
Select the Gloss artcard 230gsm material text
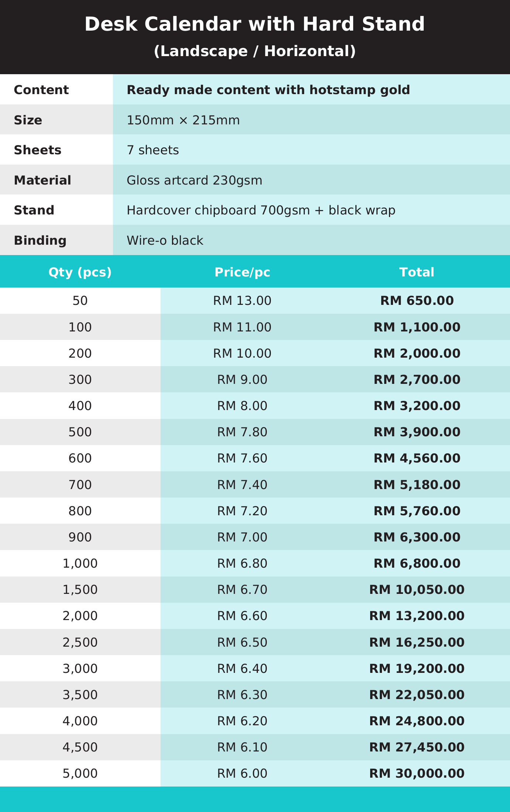pos(194,180)
